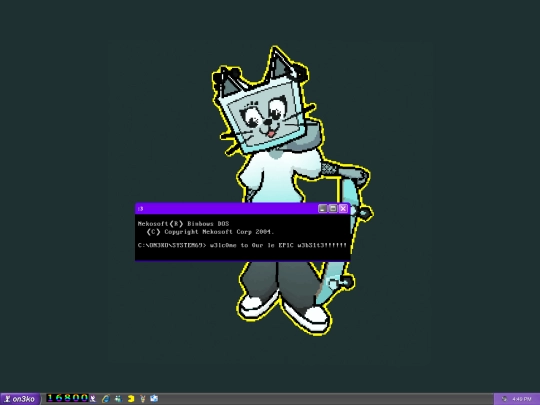Click the taskbar clock time
540x405 pixels.
point(522,399)
